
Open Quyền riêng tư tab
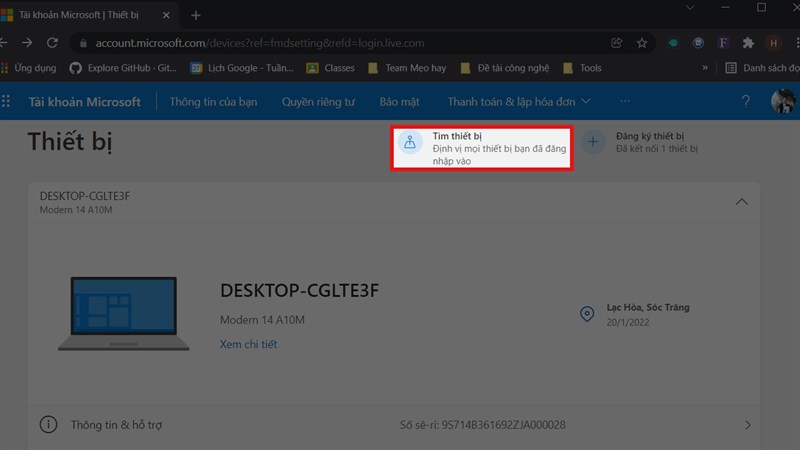(x=318, y=102)
